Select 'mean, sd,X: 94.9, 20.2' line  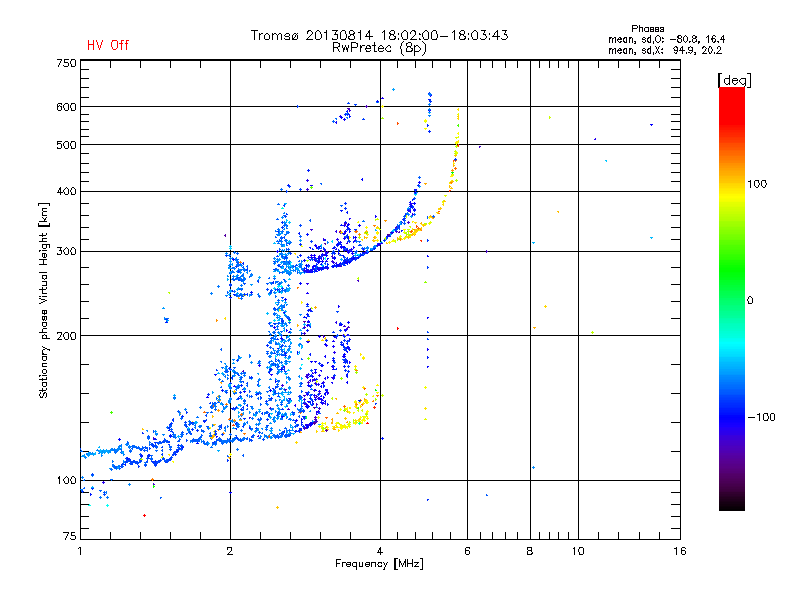665,51
